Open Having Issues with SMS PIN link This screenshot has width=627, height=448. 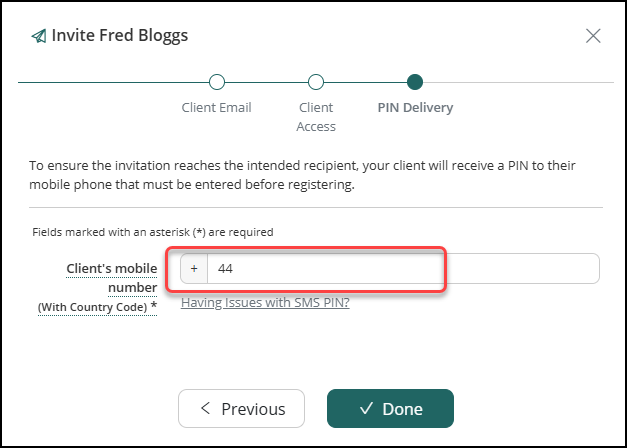(265, 303)
